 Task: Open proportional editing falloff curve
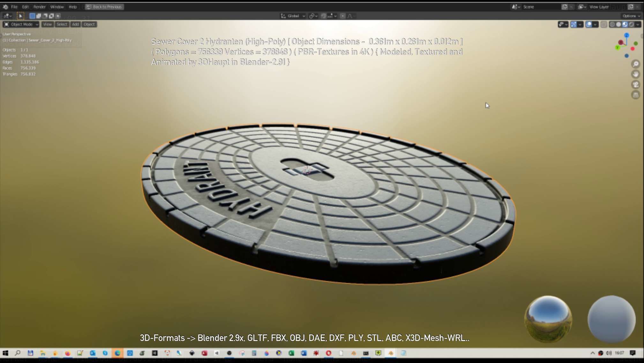(x=351, y=16)
